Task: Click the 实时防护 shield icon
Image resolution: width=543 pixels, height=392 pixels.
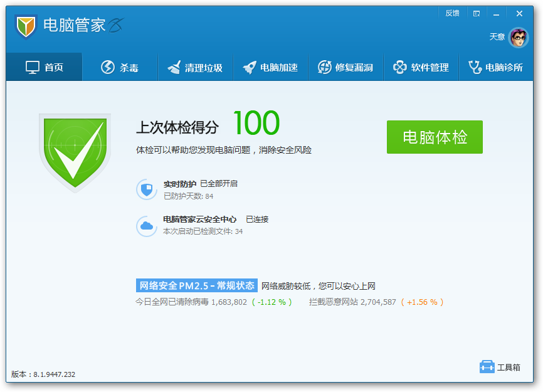Action: (147, 189)
